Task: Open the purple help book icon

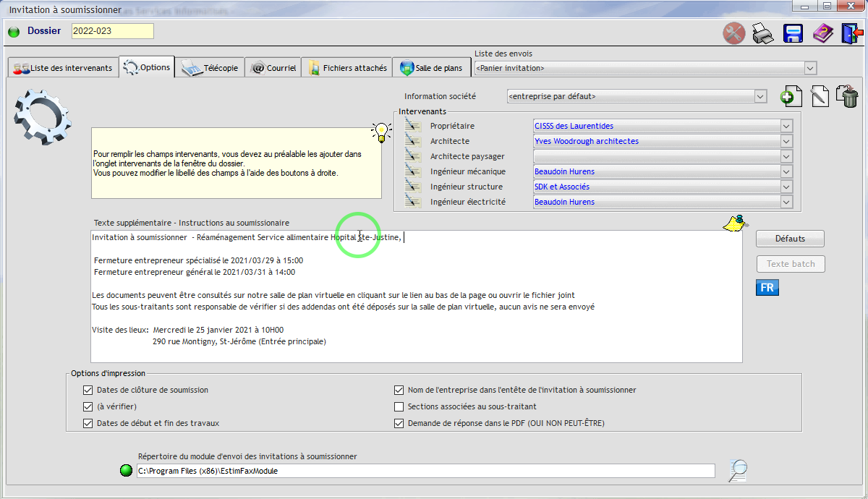Action: click(x=822, y=33)
